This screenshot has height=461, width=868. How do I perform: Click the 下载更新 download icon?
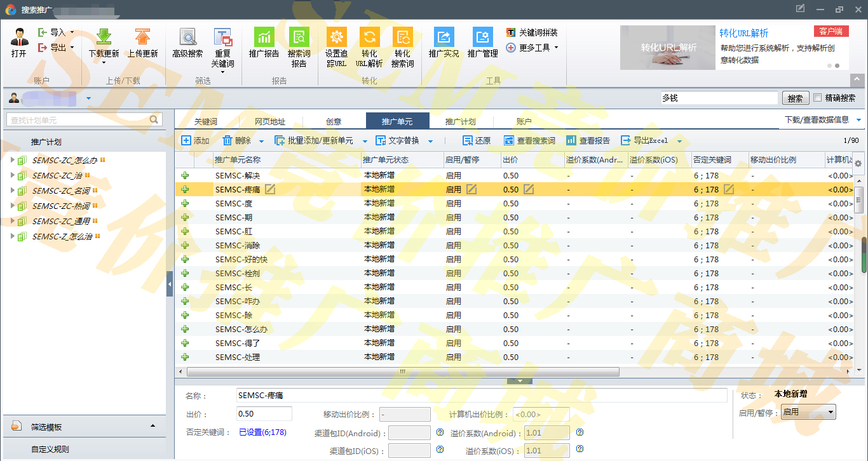104,37
